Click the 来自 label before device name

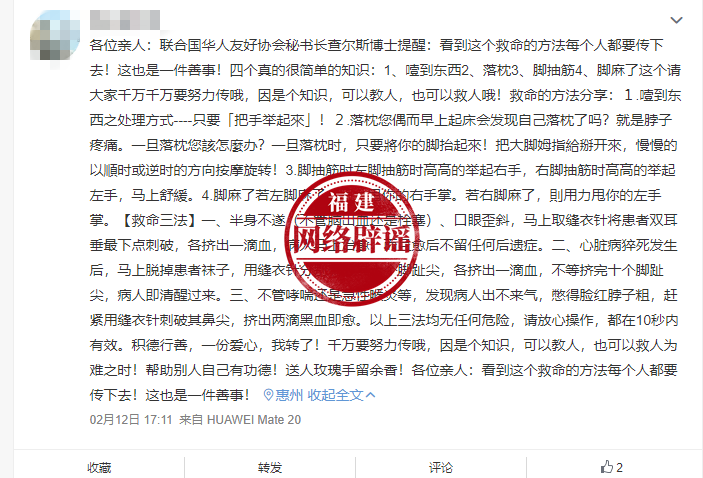pos(191,420)
